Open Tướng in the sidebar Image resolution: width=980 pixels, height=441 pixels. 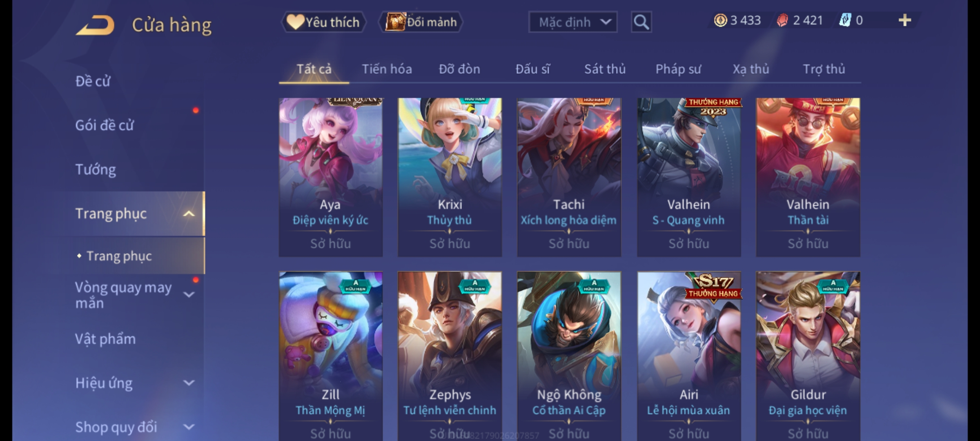96,169
